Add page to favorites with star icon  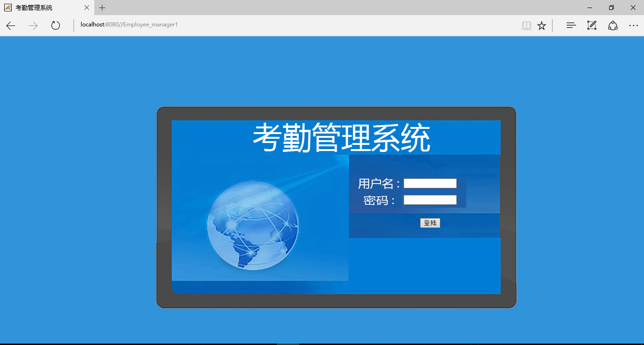(x=542, y=25)
